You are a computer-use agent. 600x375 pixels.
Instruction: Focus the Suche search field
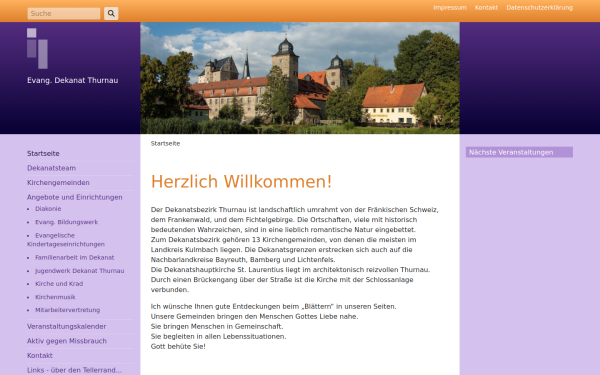64,13
